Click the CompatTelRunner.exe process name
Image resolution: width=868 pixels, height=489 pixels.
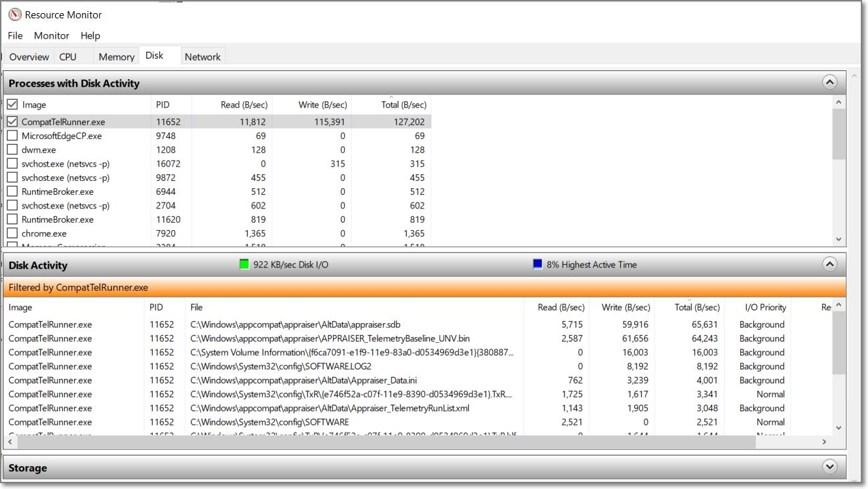click(x=63, y=122)
